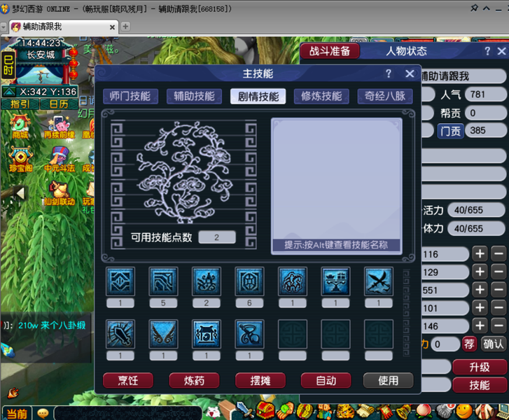Screen dimensions: 509x420
Task: Open the 仙剑联动 event icon
Action: [60, 193]
